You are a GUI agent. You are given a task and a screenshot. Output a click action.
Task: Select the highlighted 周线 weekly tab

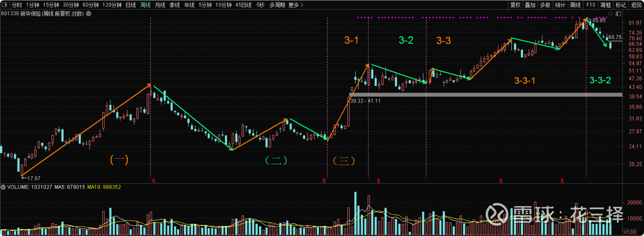pyautogui.click(x=145, y=5)
